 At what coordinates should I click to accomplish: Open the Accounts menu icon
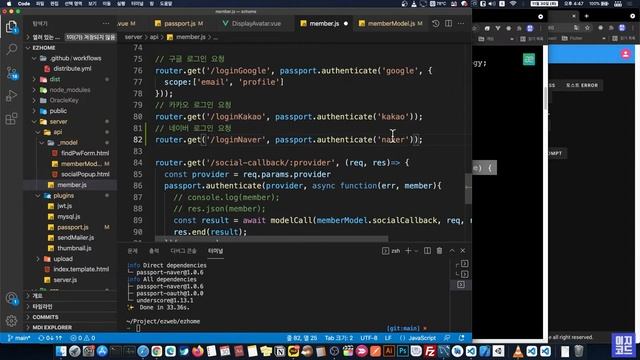(x=11, y=299)
